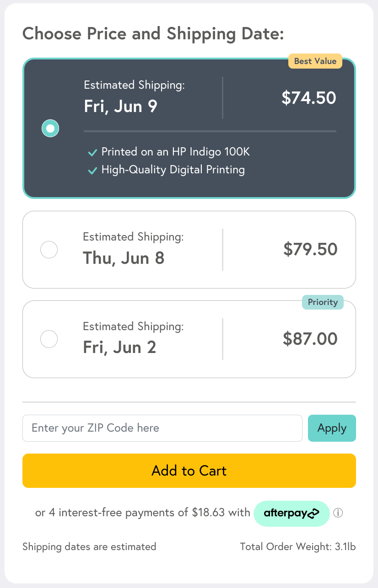The image size is (378, 588).
Task: Apply the entered ZIP code
Action: pos(332,428)
